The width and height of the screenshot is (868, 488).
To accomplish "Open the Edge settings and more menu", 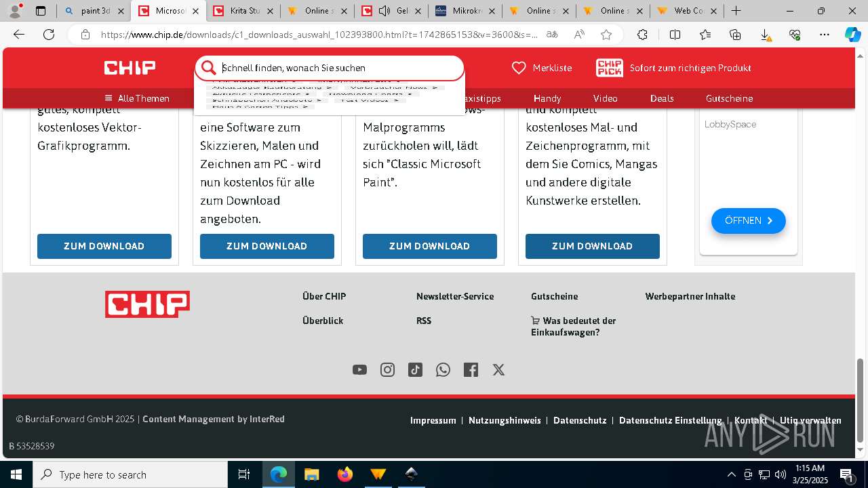I will tap(825, 35).
